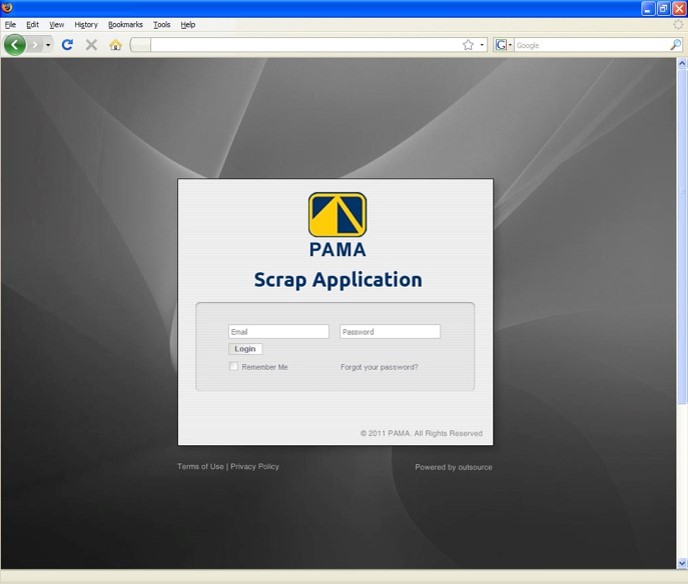This screenshot has width=688, height=584.
Task: Open the recent pages history dropdown arrow
Action: [x=48, y=45]
